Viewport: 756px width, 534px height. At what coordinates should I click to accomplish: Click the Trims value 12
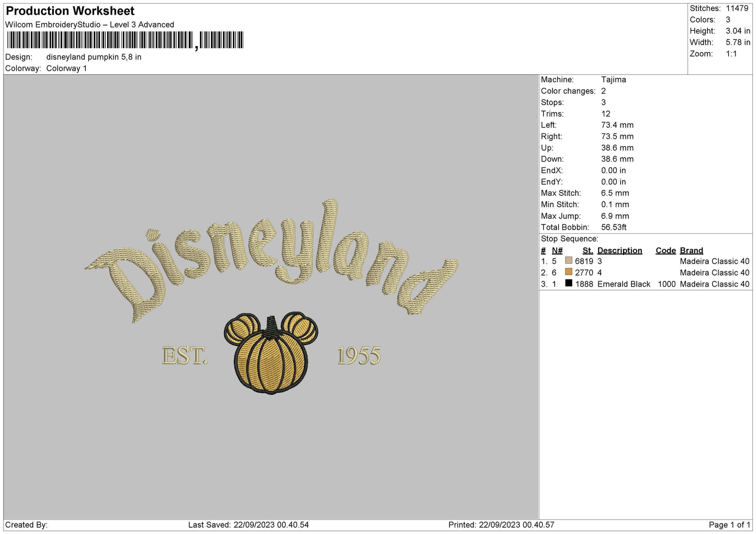click(606, 113)
